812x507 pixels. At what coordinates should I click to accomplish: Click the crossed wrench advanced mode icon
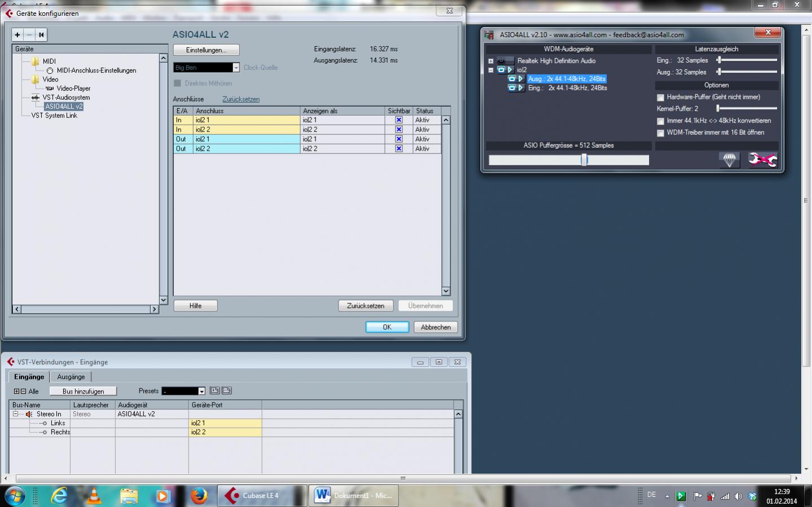(763, 160)
